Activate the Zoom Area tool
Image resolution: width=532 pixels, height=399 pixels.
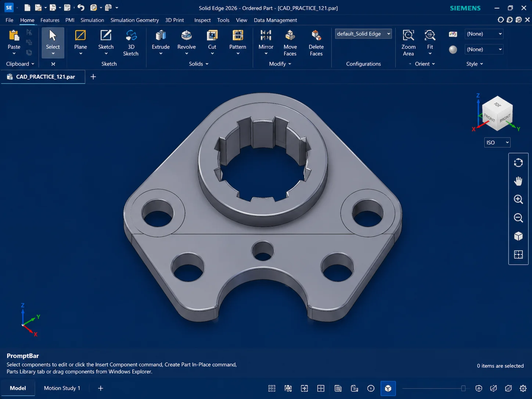pos(408,35)
